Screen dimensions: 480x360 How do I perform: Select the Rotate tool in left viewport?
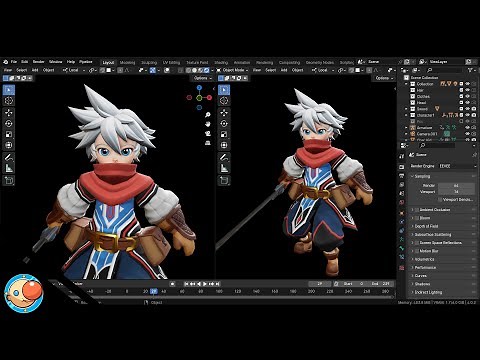(x=9, y=123)
